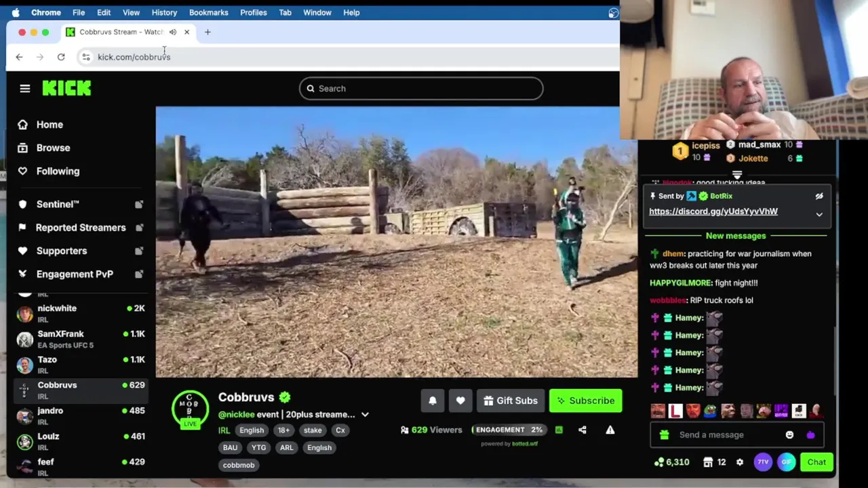Open Following in the sidebar
This screenshot has width=868, height=488.
pyautogui.click(x=58, y=171)
